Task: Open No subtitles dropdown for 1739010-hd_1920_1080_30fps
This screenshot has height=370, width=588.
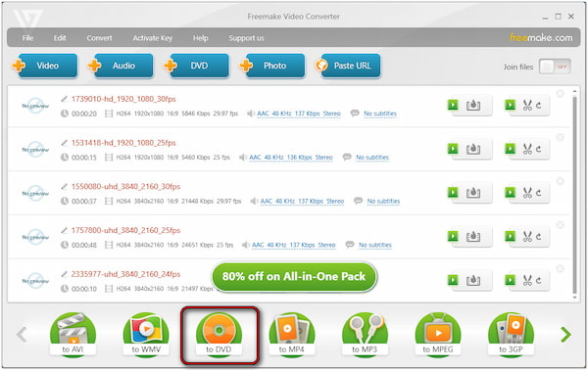Action: tap(380, 114)
